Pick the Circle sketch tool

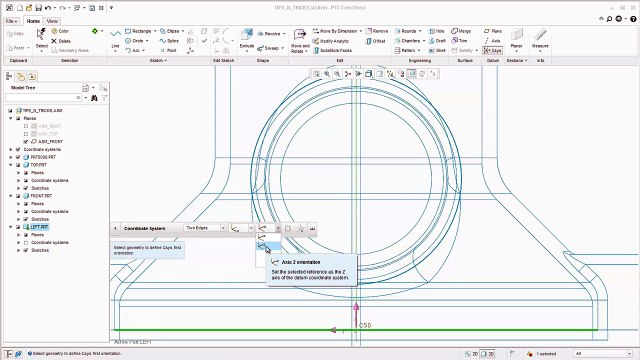[x=134, y=41]
